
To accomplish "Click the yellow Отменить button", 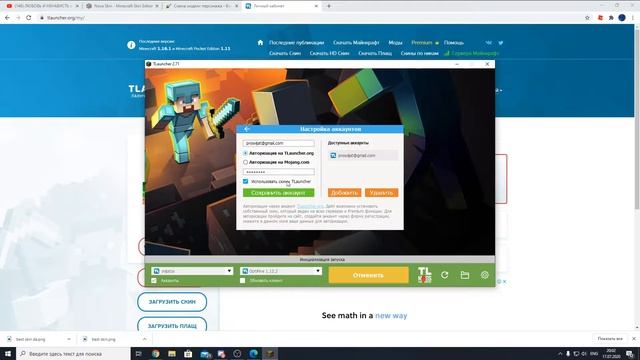I will pyautogui.click(x=369, y=275).
